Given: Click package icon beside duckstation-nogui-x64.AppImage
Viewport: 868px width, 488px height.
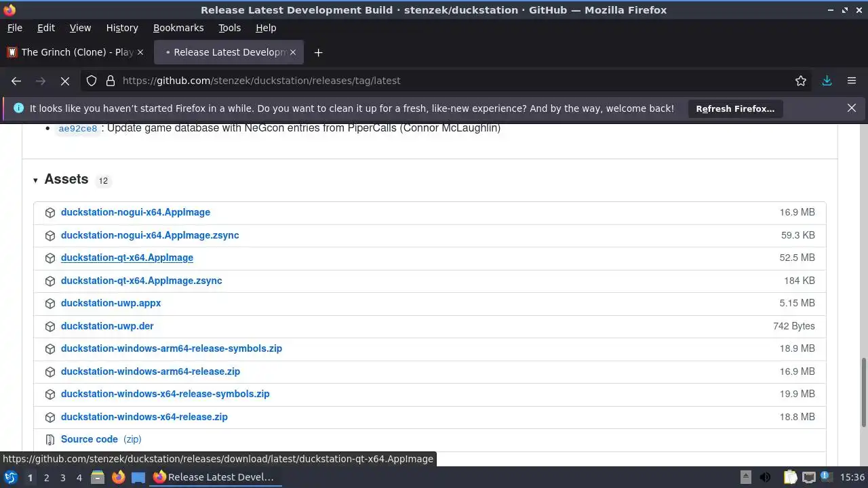Looking at the screenshot, I should [x=50, y=213].
